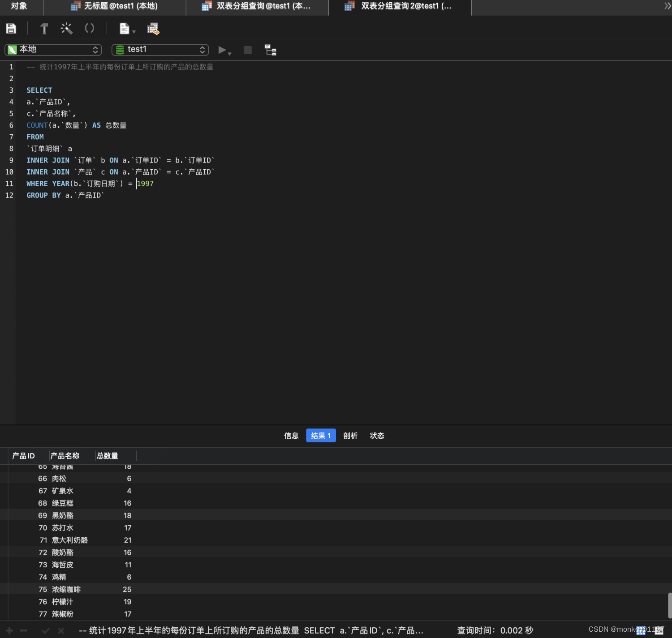Select the 苏打水 cell

click(63, 528)
